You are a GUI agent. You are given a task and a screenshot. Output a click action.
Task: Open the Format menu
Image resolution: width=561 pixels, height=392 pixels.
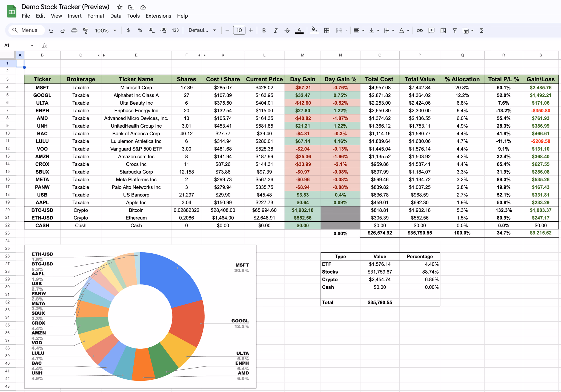pos(96,16)
